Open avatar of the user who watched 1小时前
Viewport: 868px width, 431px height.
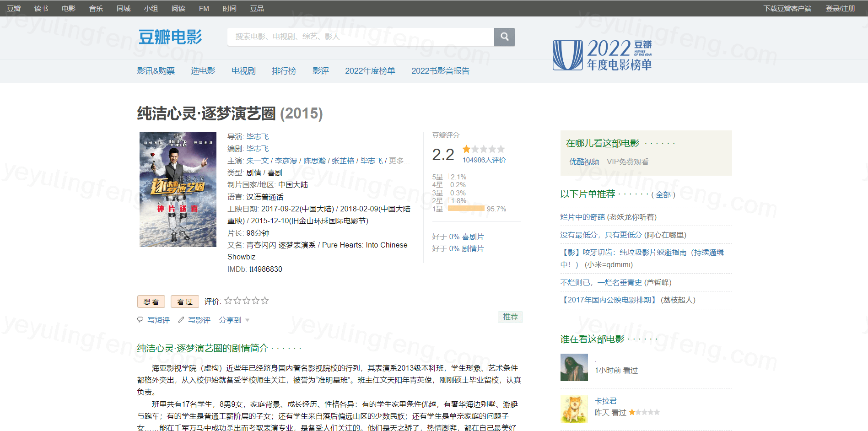coord(574,367)
